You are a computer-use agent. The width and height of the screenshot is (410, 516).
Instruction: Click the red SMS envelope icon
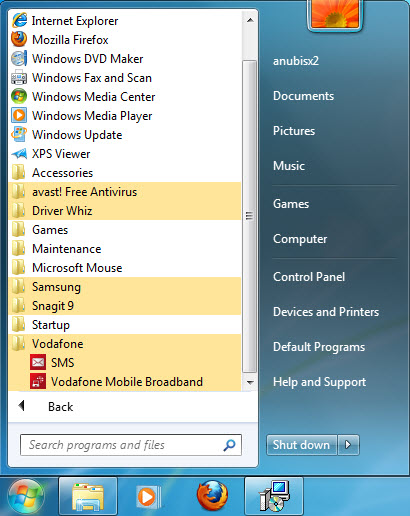click(38, 363)
